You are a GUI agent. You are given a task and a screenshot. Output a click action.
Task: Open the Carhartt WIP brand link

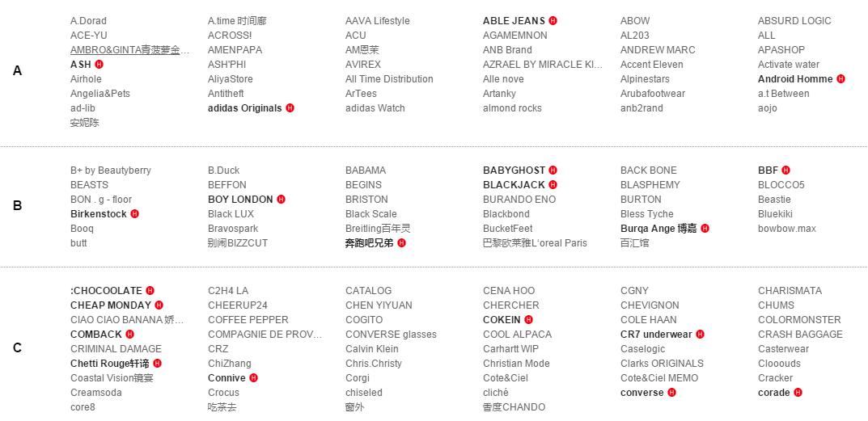coord(510,349)
